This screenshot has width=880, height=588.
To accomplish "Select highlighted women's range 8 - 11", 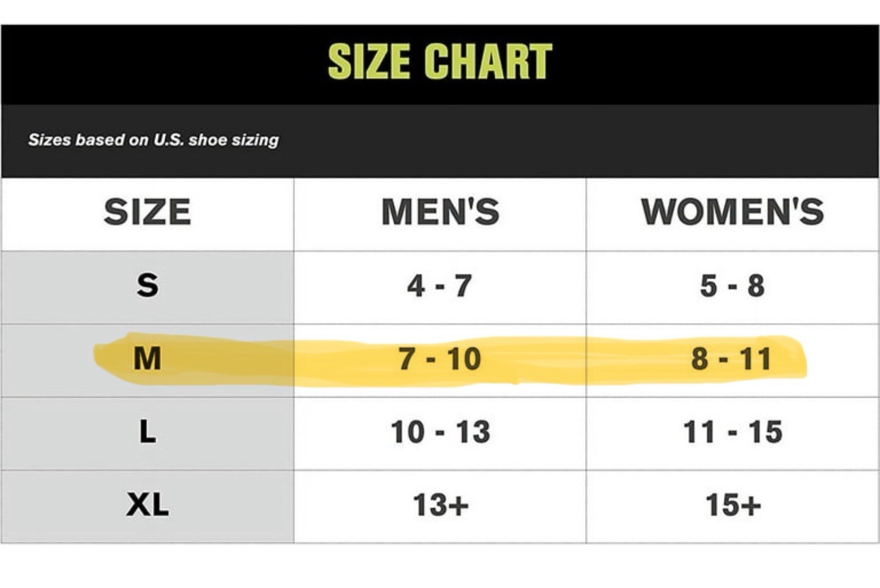I will [732, 359].
